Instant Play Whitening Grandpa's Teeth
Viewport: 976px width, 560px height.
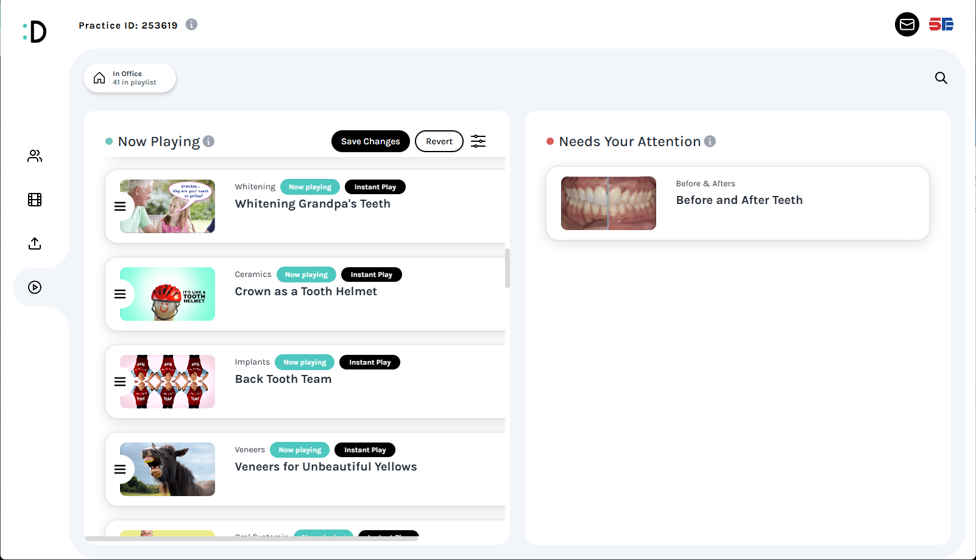(x=375, y=187)
